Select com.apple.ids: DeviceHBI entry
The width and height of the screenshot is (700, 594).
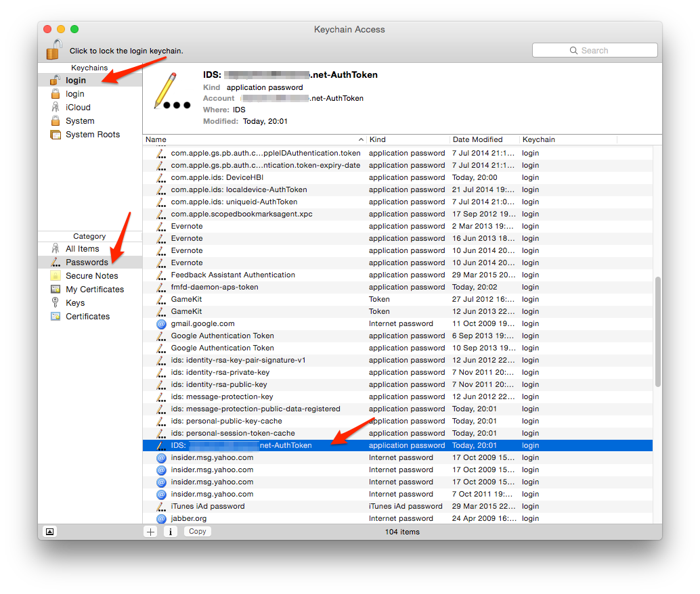pyautogui.click(x=397, y=178)
